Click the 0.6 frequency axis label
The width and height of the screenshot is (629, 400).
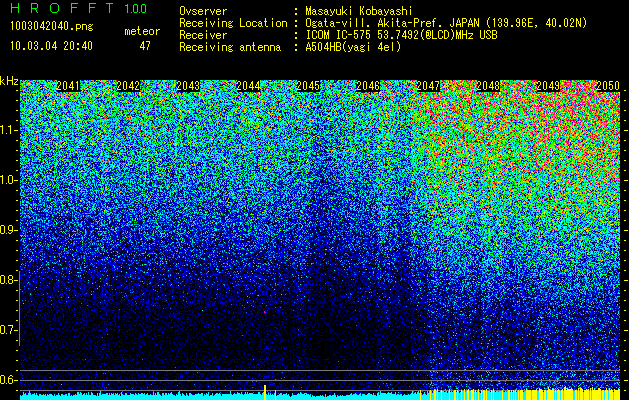[x=7, y=380]
